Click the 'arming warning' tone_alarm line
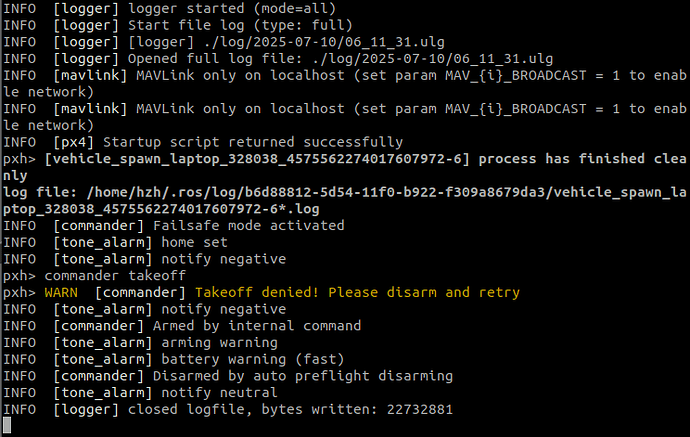The height and width of the screenshot is (437, 690). tap(140, 342)
